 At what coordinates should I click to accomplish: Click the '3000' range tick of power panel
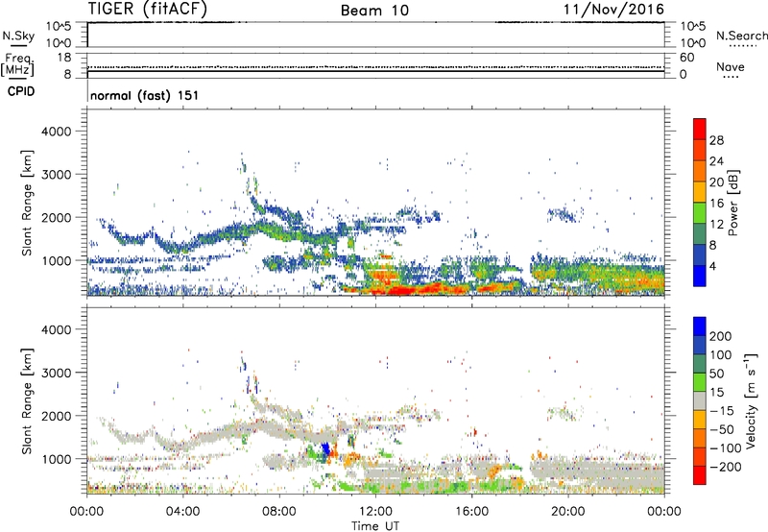tap(56, 175)
